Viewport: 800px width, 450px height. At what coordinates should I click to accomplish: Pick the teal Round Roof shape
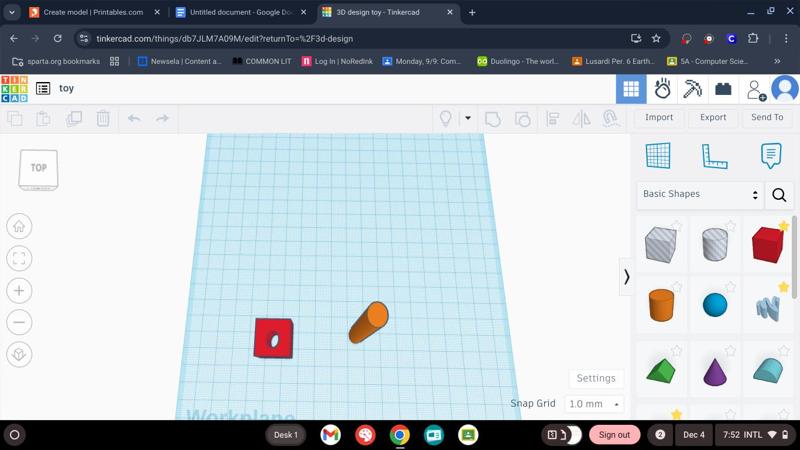pyautogui.click(x=768, y=370)
